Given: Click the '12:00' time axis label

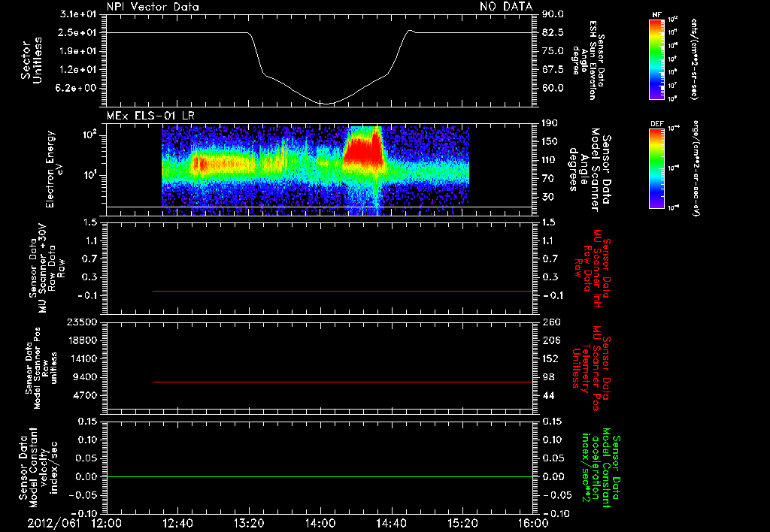Looking at the screenshot, I should point(107,523).
